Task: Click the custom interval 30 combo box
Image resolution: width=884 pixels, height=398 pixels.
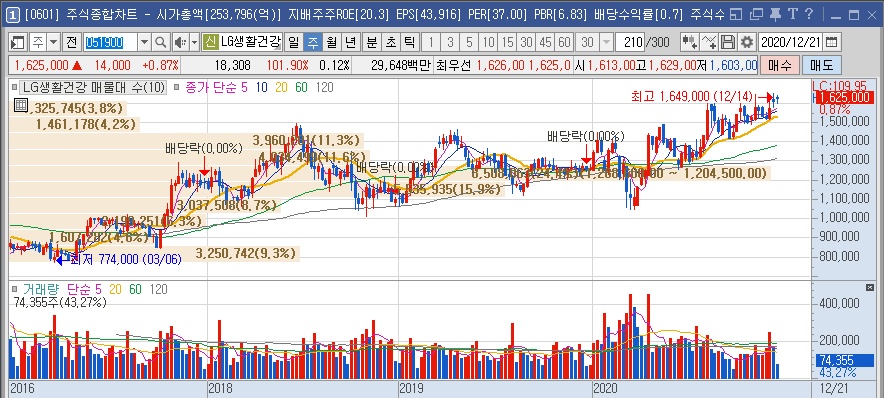Action: pos(595,42)
